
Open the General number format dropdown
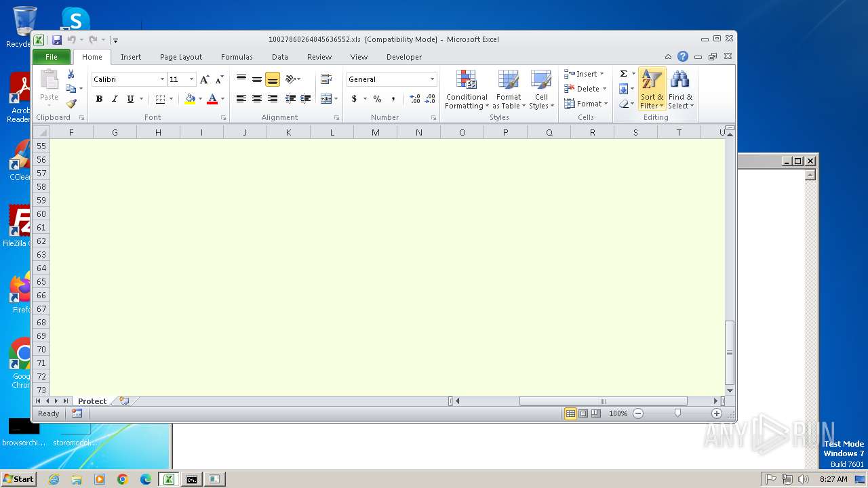point(432,79)
